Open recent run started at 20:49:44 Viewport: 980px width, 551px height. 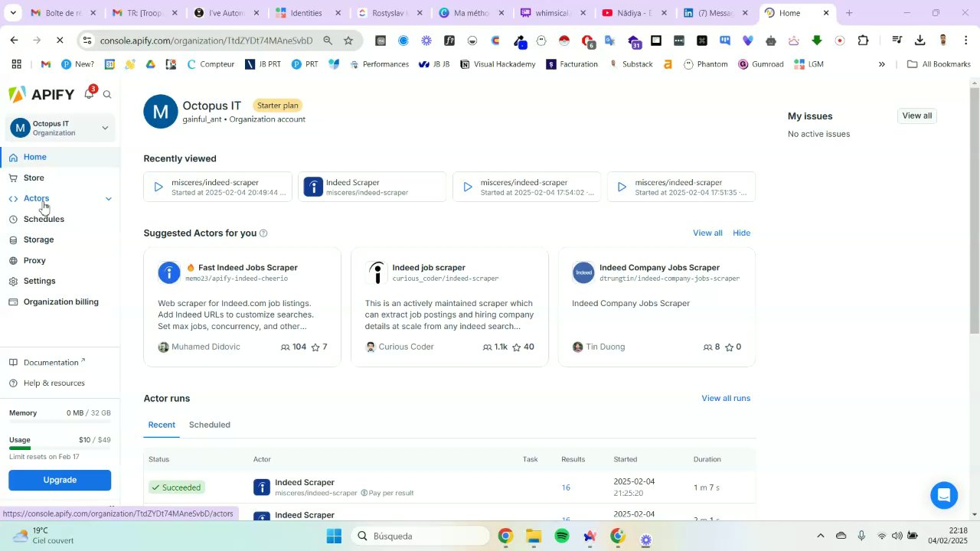(217, 187)
